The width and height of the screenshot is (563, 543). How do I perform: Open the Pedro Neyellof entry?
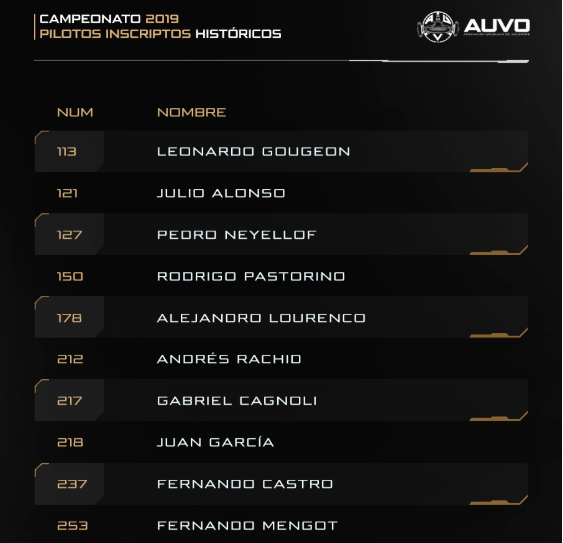point(281,235)
